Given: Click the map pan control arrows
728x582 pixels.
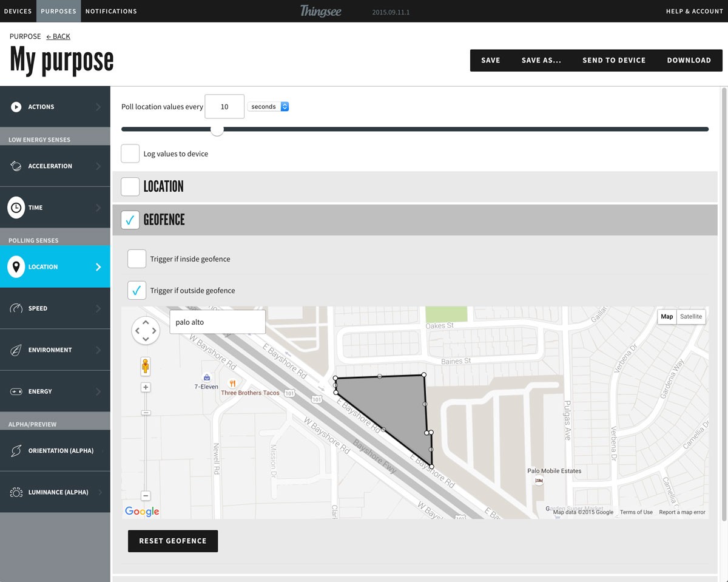Looking at the screenshot, I should [x=146, y=331].
